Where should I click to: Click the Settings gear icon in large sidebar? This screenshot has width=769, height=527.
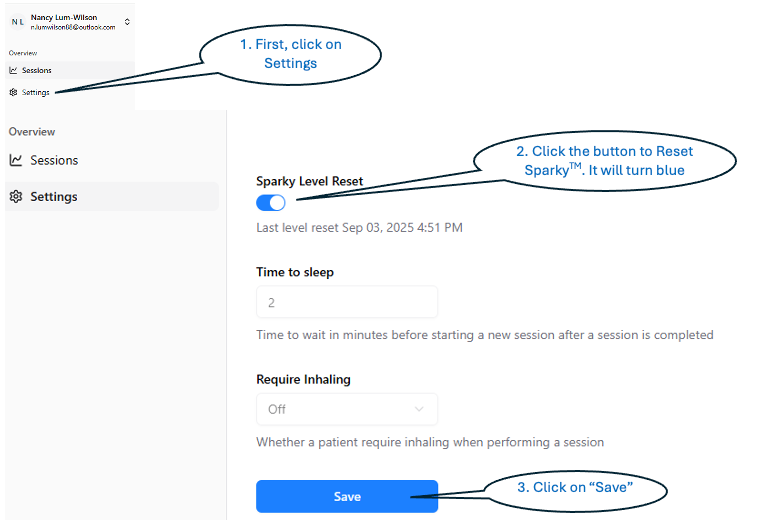tap(16, 197)
